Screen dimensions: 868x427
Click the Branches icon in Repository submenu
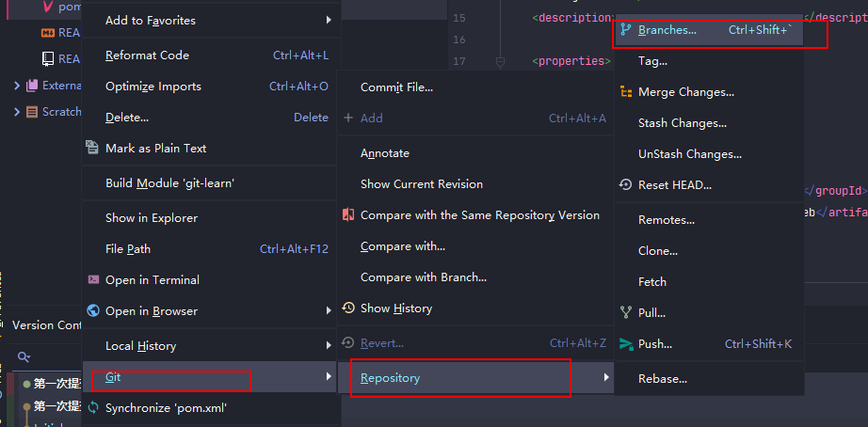coord(626,30)
